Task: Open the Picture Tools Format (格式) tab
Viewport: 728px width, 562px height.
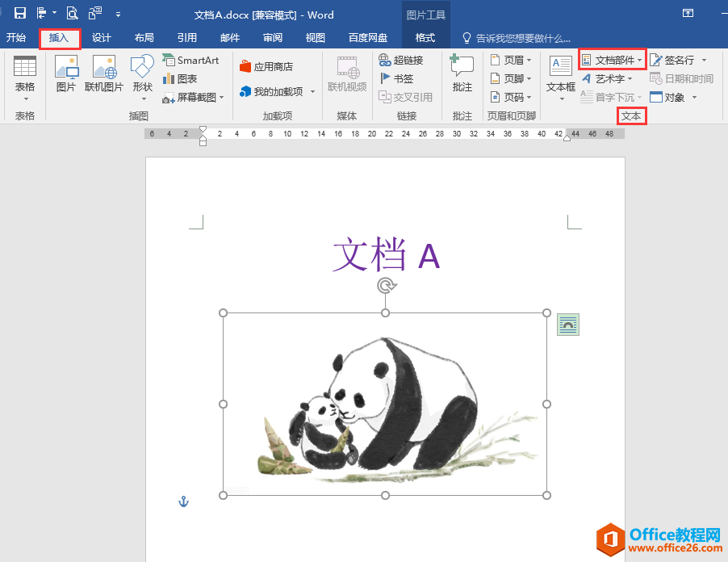Action: (425, 38)
